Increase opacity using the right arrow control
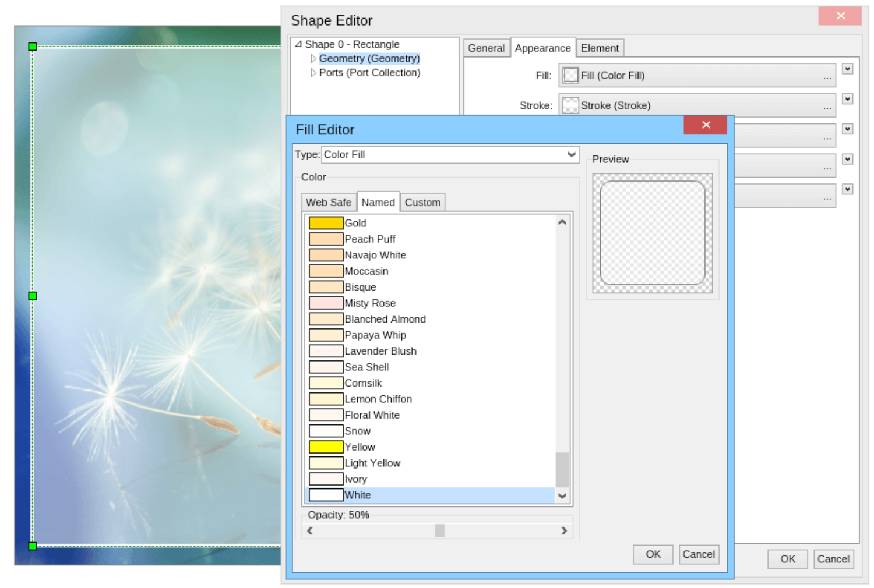Viewport: 874px width, 588px height. pyautogui.click(x=563, y=530)
